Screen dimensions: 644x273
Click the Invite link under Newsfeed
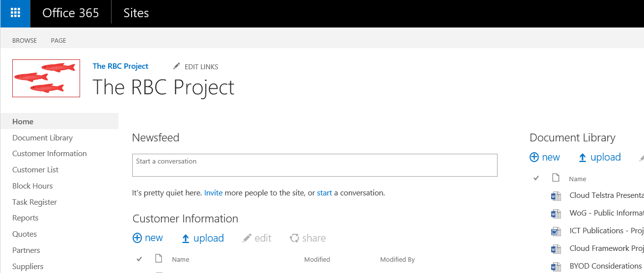tap(213, 193)
